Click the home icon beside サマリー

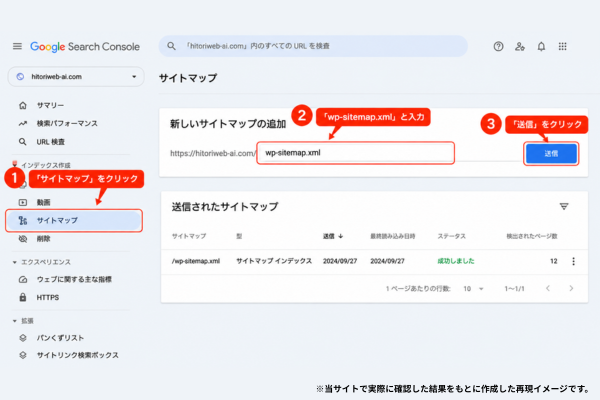click(x=23, y=105)
